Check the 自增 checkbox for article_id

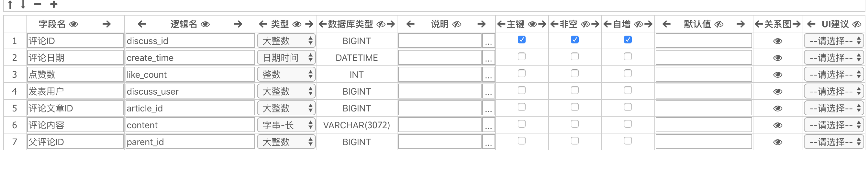pyautogui.click(x=628, y=107)
